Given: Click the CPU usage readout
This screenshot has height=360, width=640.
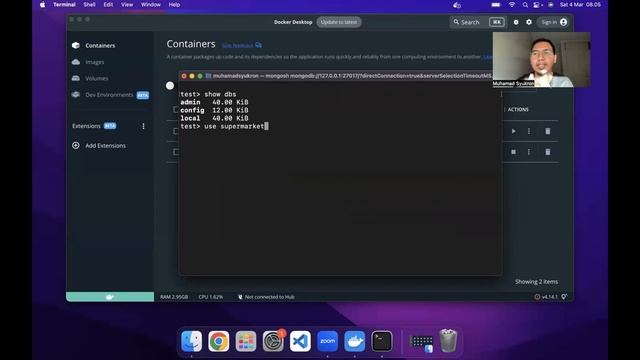Looking at the screenshot, I should pos(211,297).
